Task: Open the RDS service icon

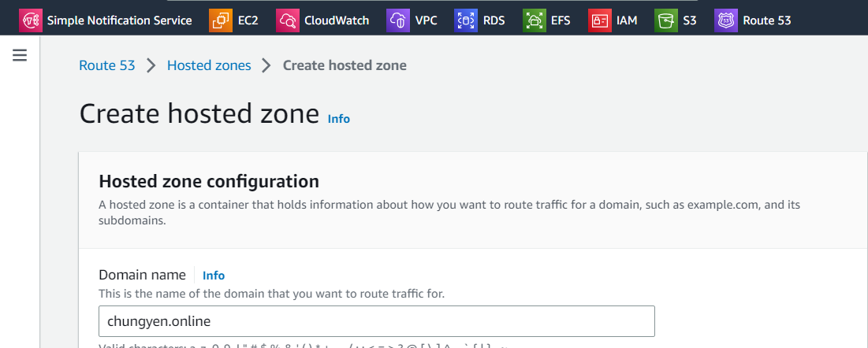Action: [x=466, y=20]
